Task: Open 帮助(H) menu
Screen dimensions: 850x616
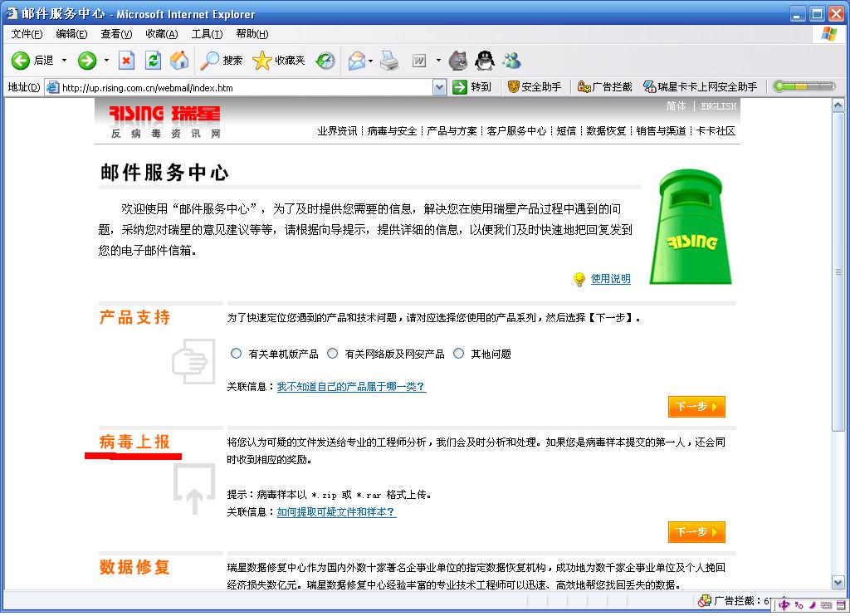Action: click(252, 34)
